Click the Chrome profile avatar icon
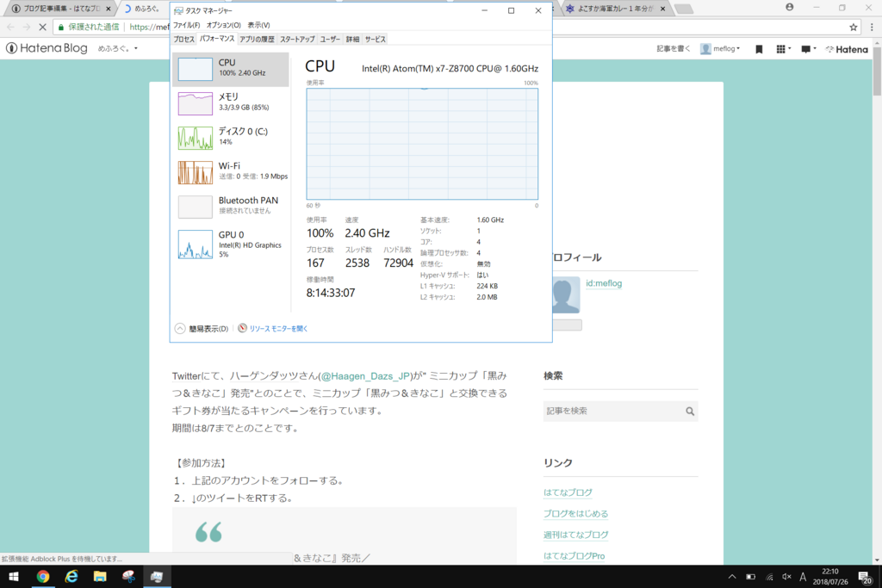Image resolution: width=882 pixels, height=588 pixels. [790, 7]
